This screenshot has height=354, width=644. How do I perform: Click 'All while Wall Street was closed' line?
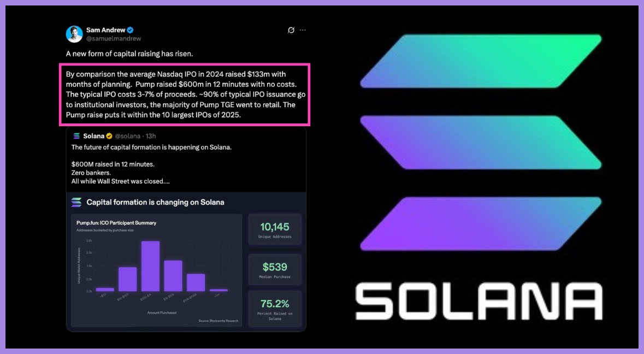tap(120, 181)
